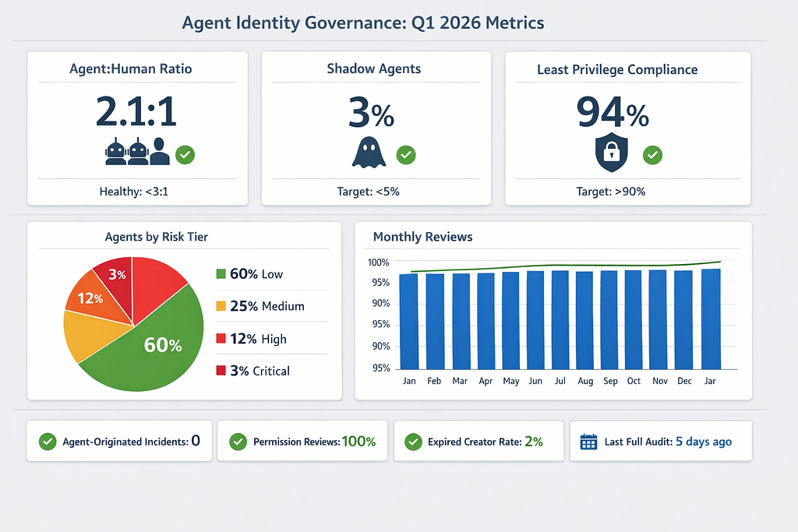Click checkmark beside Agent-Originated Incidents

point(48,442)
